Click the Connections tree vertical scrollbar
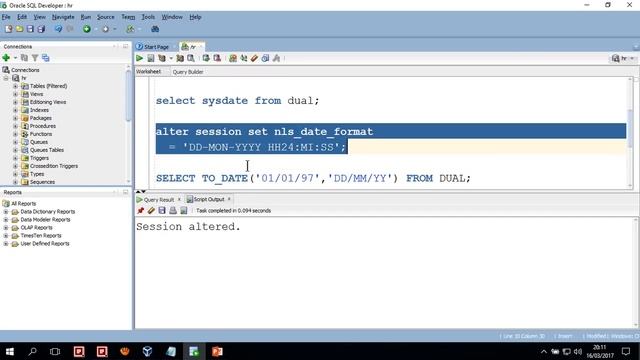Image resolution: width=640 pixels, height=360 pixels. [129, 96]
